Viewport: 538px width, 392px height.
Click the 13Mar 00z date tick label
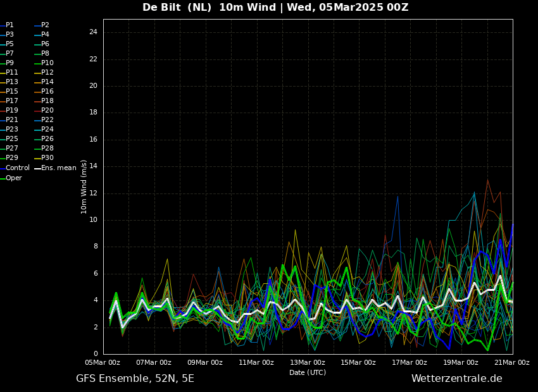307,363
